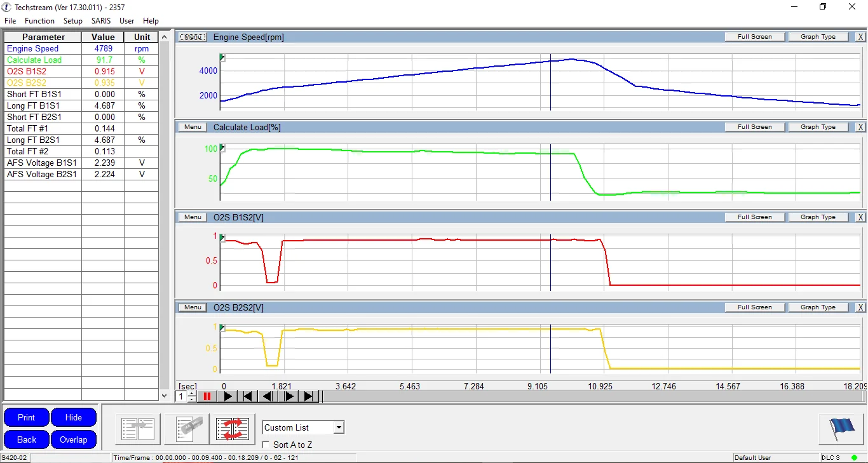Image resolution: width=868 pixels, height=463 pixels.
Task: Click the blue Overlap button
Action: pyautogui.click(x=74, y=440)
